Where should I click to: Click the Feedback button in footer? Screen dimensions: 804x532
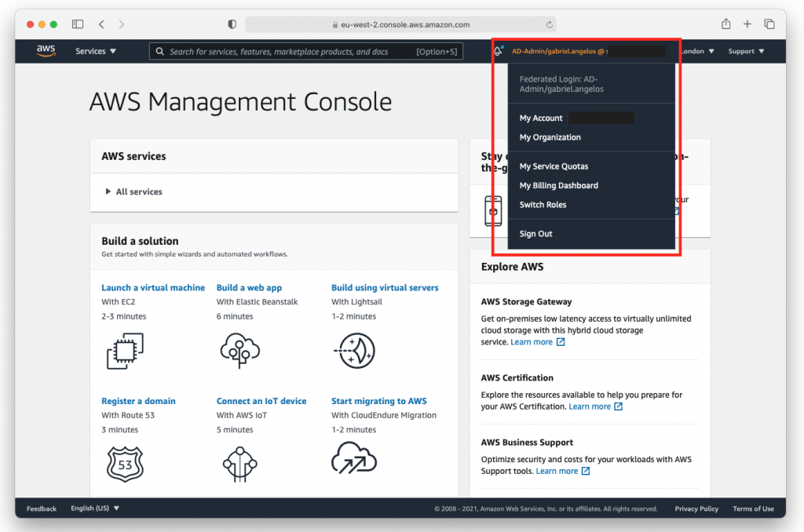42,508
